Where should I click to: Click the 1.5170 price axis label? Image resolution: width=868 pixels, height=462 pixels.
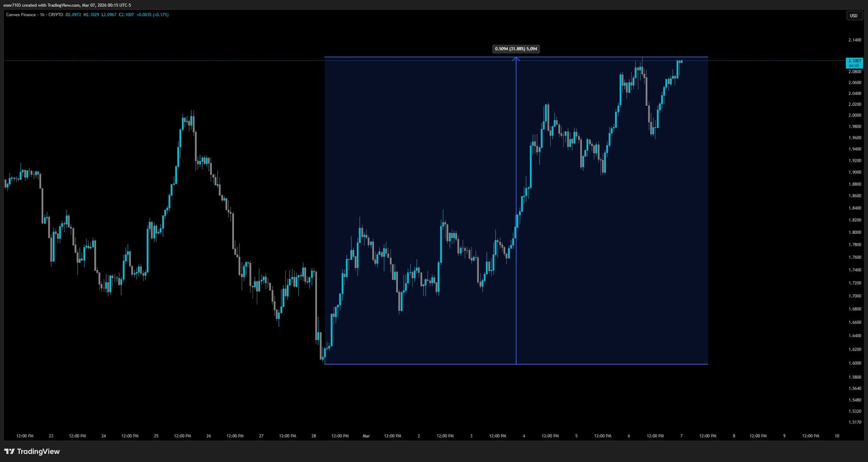coord(854,422)
